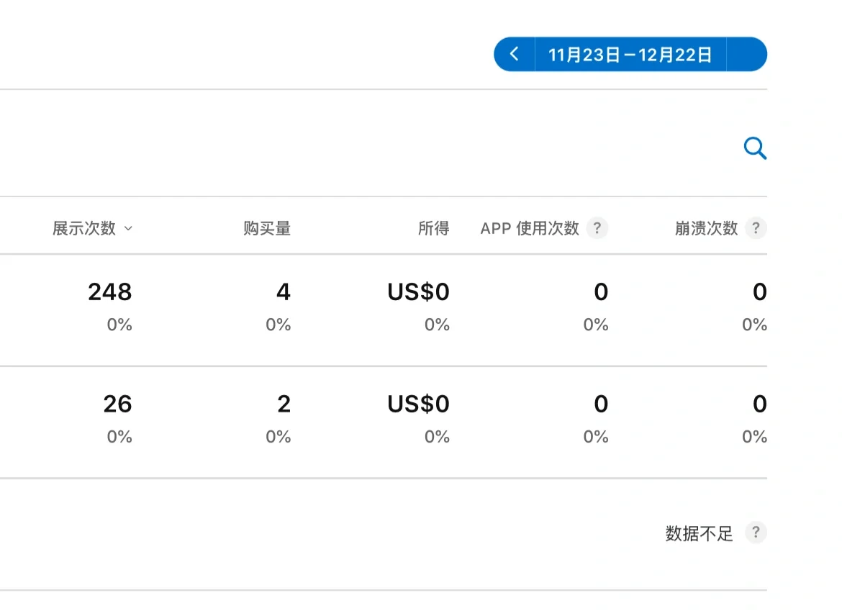Open the date range 11月23日－12月22日 selector
842x616 pixels.
point(630,53)
